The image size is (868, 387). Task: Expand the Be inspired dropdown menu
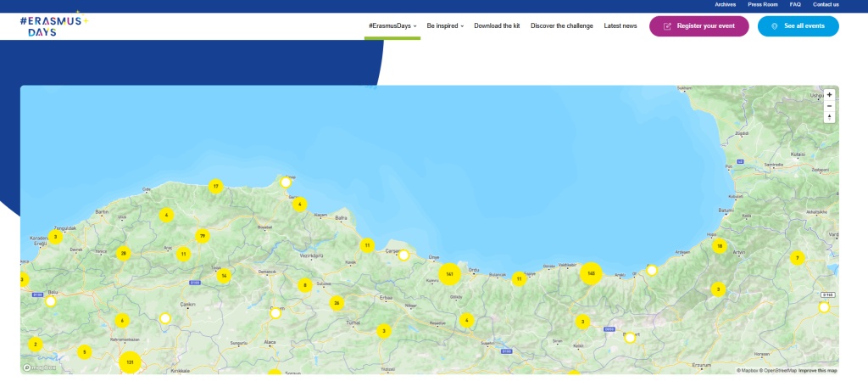pyautogui.click(x=445, y=26)
